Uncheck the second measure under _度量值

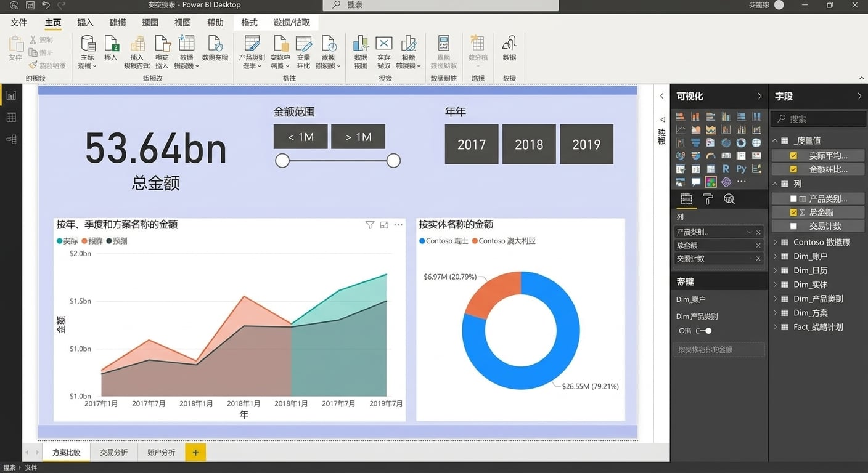(793, 169)
